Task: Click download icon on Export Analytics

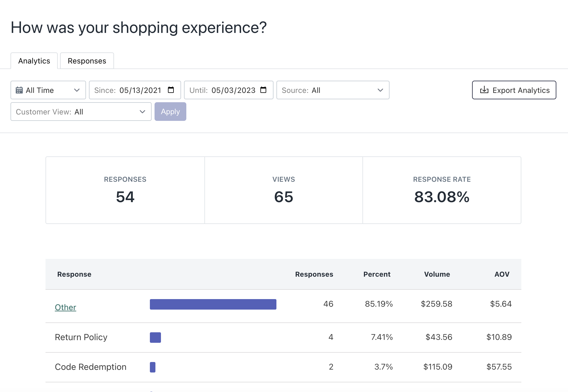Action: (x=484, y=90)
